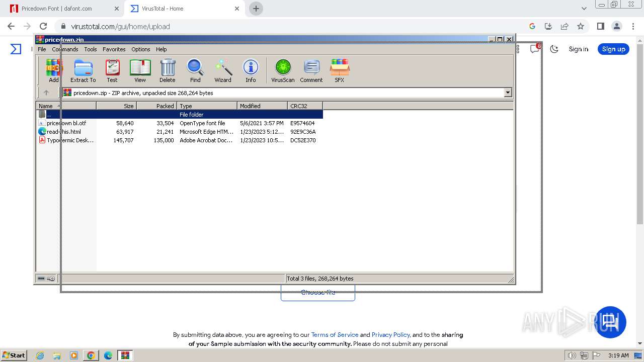
Task: Open File menu in WinRAR
Action: pos(42,49)
